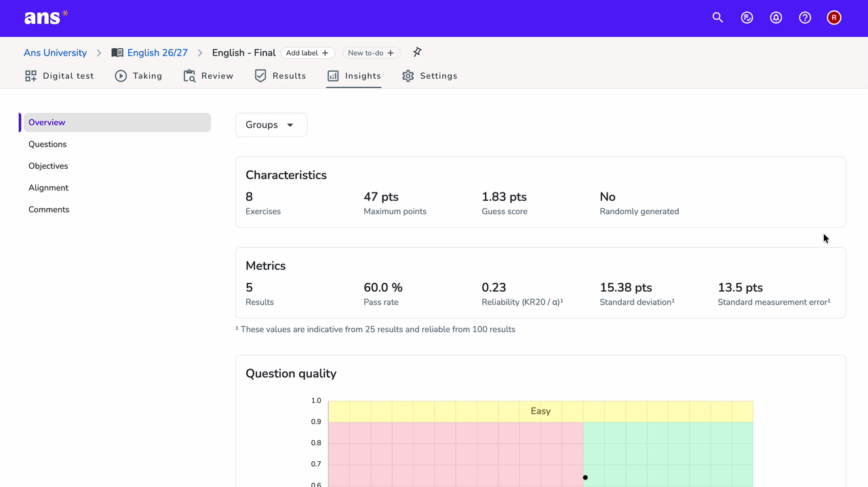Click the New to-do button
Viewport: 868px width, 487px height.
(x=371, y=53)
